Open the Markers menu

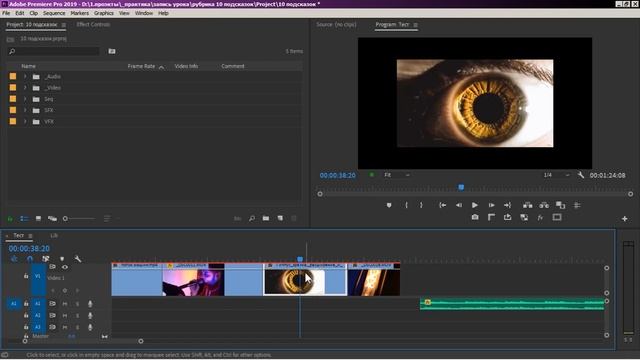(79, 13)
